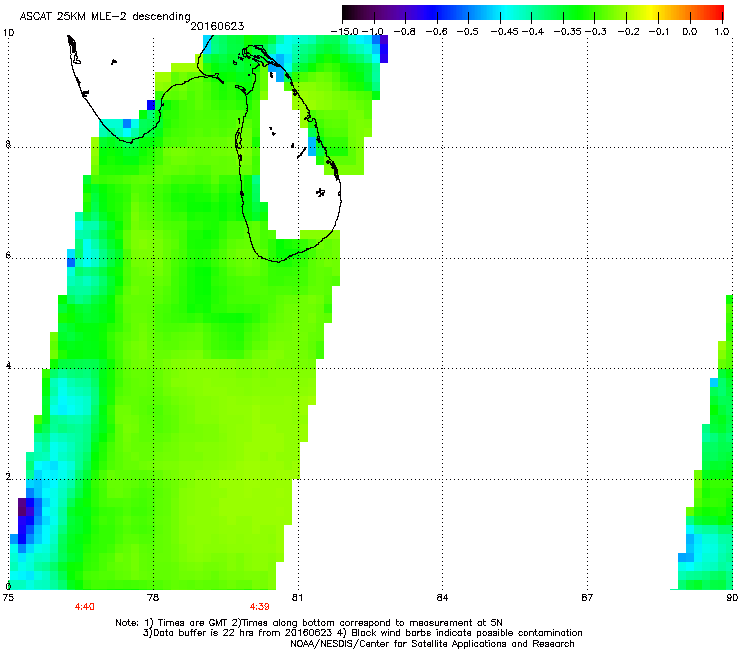Image resolution: width=740 pixels, height=650 pixels.
Task: Click latitude axis label 10
Action: (x=8, y=33)
